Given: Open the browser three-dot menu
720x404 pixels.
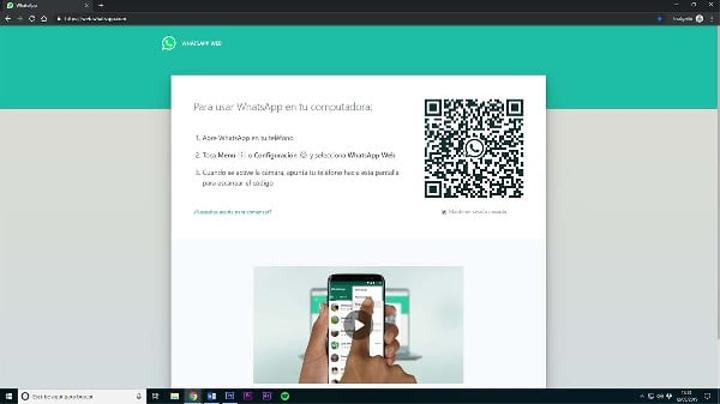Looking at the screenshot, I should 712,18.
